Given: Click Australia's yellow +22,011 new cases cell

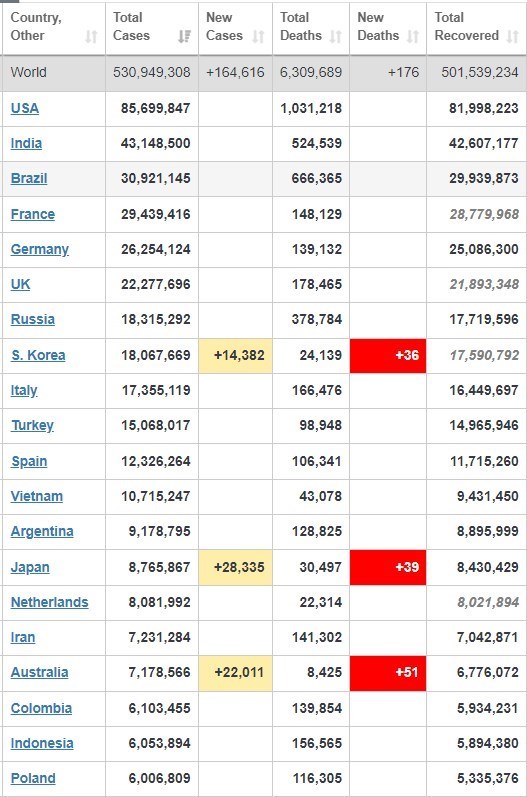Looking at the screenshot, I should (235, 673).
